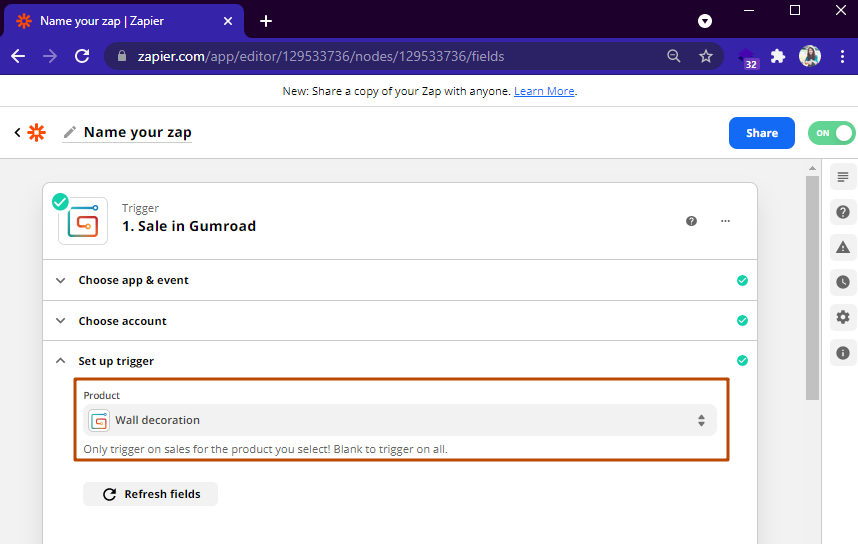858x544 pixels.
Task: Click the Product dropdown up-down arrows
Action: click(701, 420)
